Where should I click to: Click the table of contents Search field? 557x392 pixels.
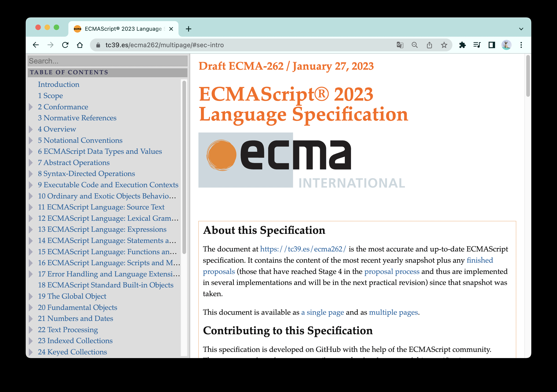(x=107, y=61)
